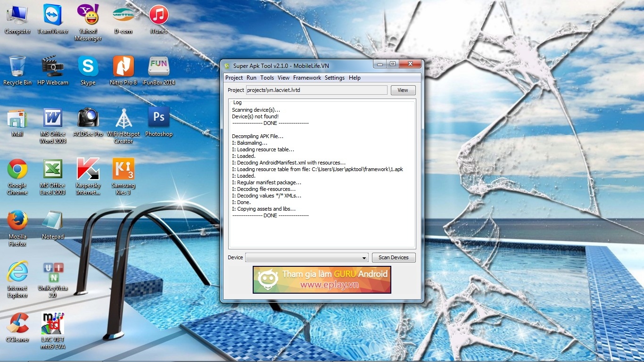Viewport: 644px width, 362px height.
Task: Click the 'I: Baksmaling...' log line
Action: [x=249, y=143]
